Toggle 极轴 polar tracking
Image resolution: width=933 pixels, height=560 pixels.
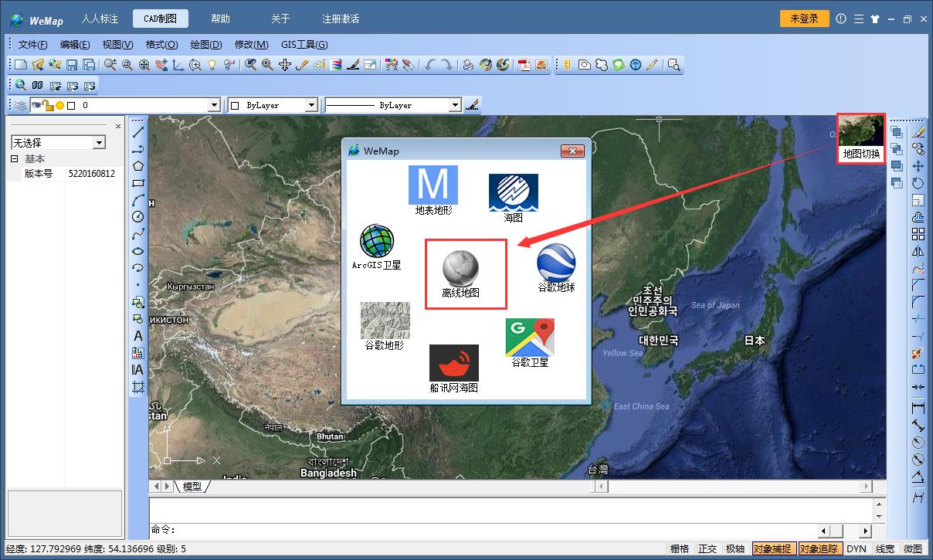735,549
